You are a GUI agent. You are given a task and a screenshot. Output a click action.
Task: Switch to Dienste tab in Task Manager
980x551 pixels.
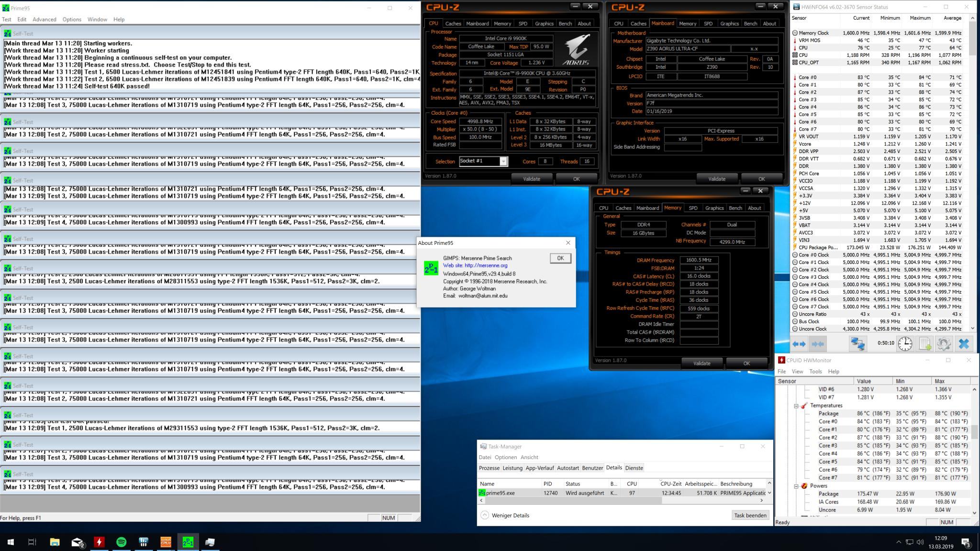(x=634, y=468)
